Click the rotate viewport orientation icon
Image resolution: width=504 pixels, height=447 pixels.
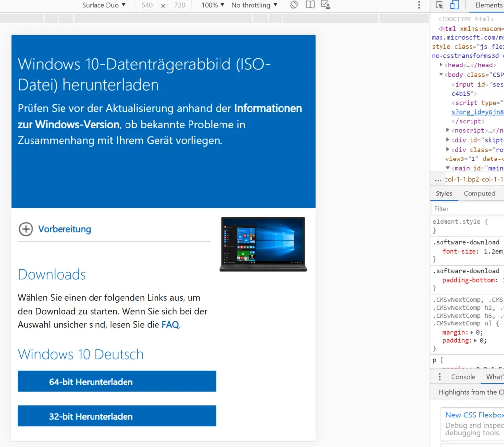click(294, 5)
